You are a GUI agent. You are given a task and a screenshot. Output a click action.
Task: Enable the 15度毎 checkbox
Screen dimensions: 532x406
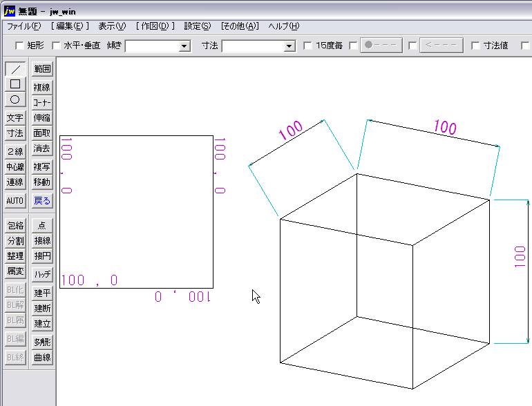pos(307,45)
